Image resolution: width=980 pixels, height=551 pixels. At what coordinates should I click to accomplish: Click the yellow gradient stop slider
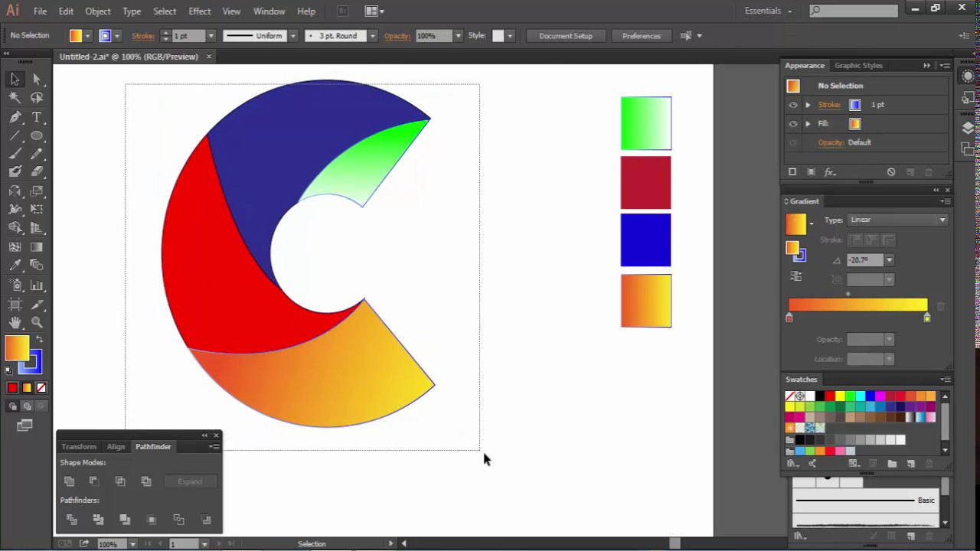click(927, 317)
